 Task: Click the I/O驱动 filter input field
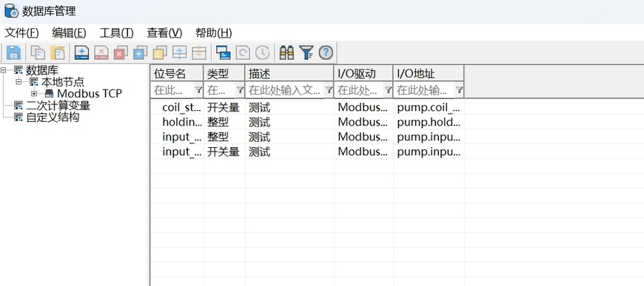tap(359, 90)
